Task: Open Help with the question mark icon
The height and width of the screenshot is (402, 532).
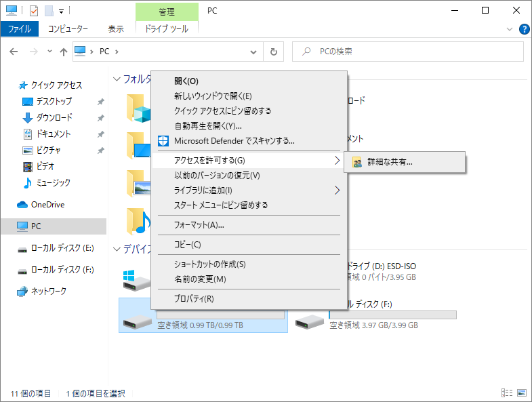Action: tap(524, 29)
